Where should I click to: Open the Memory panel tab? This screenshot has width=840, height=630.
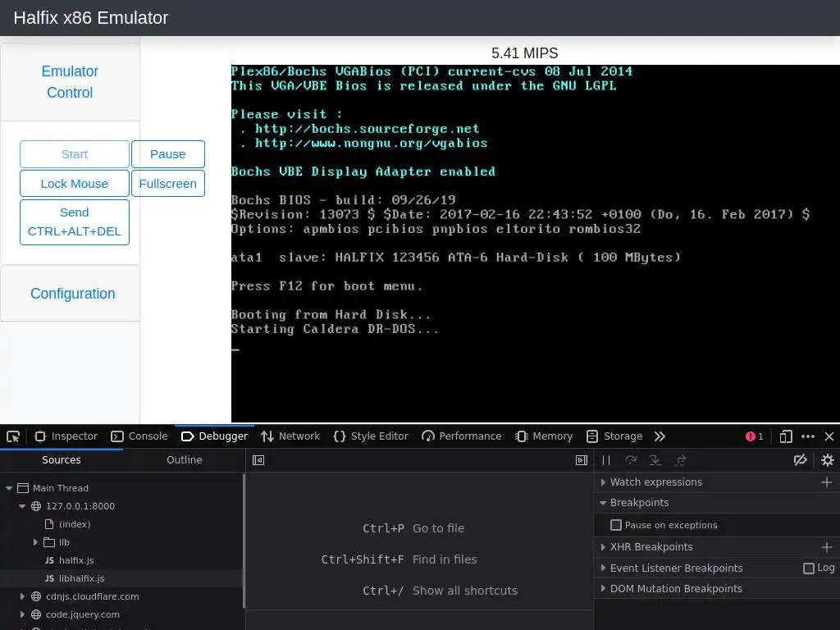[545, 436]
